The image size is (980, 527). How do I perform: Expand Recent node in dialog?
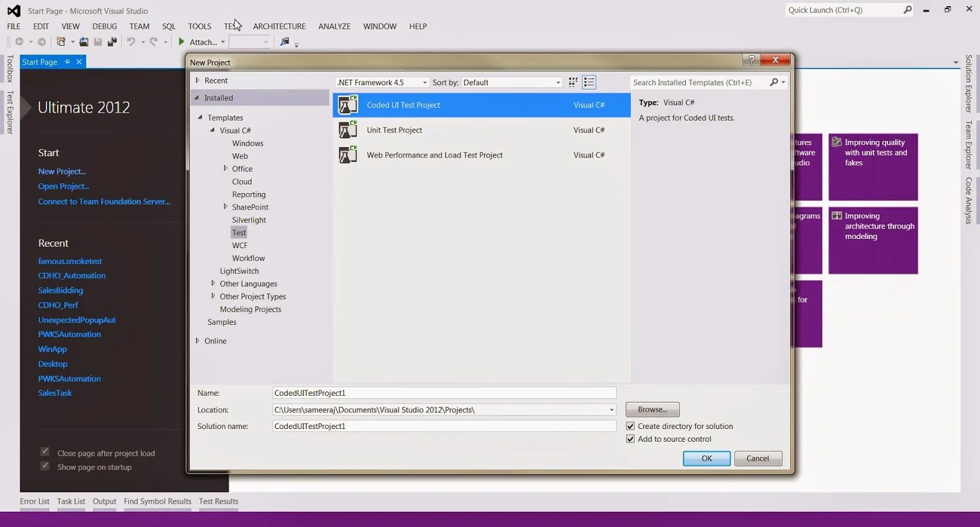point(197,80)
